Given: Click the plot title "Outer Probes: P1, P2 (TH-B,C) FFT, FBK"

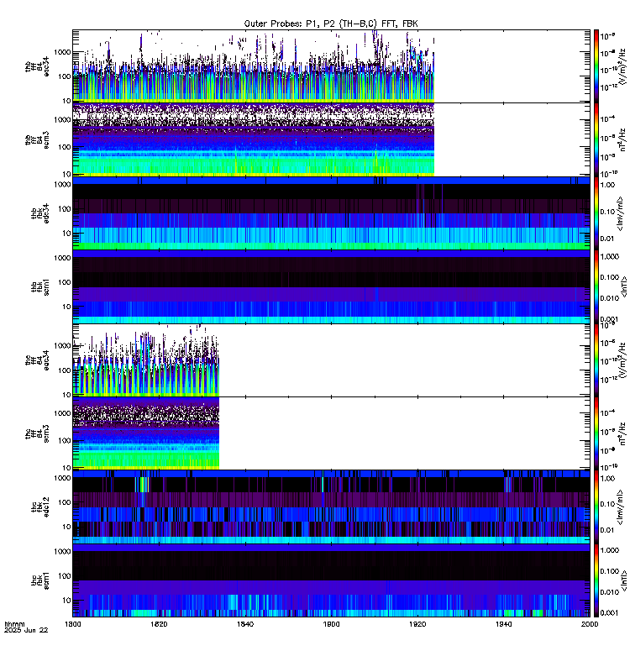Looking at the screenshot, I should point(331,24).
